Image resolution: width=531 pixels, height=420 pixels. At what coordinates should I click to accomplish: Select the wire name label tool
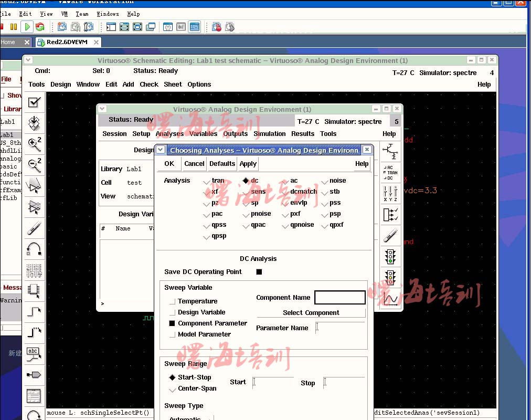coord(34,352)
